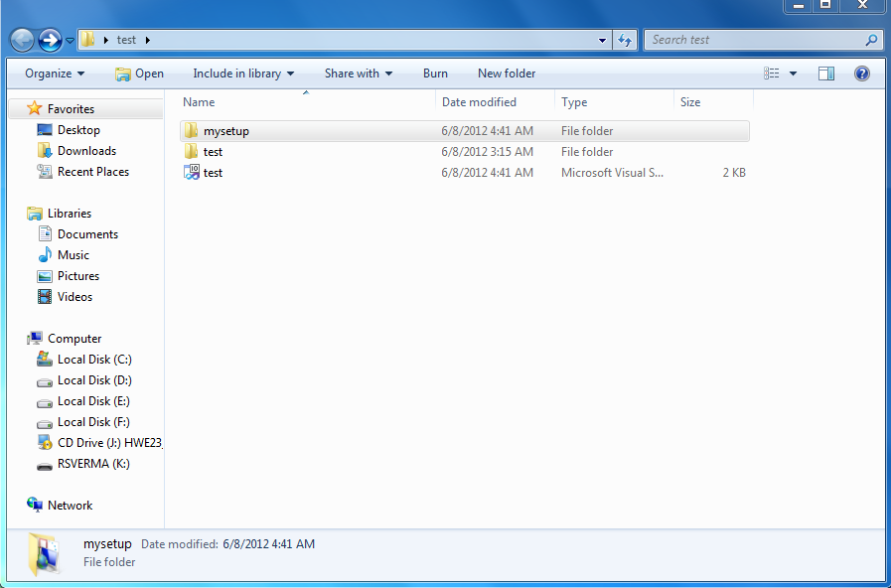
Task: Open Local Disk (E:)
Action: (x=93, y=401)
